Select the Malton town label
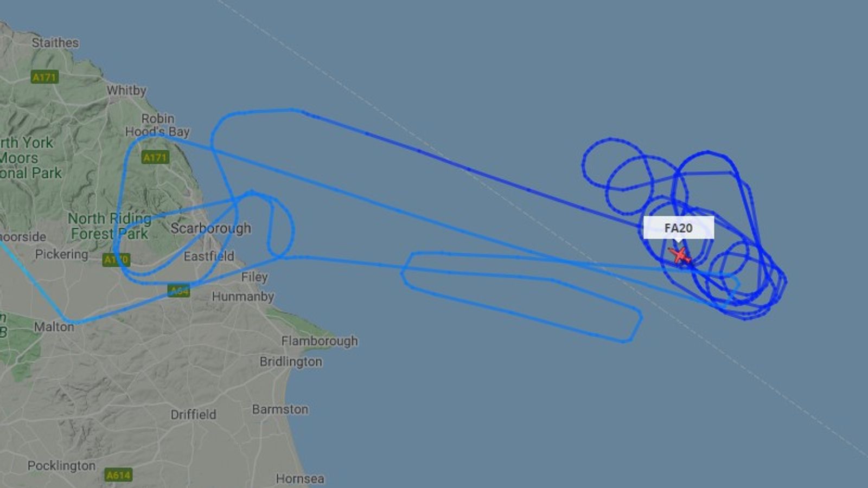The height and width of the screenshot is (488, 868). pos(54,327)
